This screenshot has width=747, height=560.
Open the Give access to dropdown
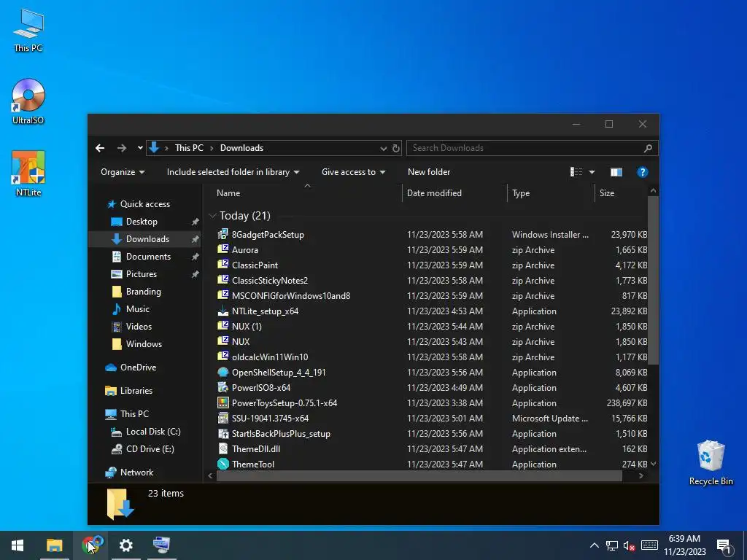point(354,172)
